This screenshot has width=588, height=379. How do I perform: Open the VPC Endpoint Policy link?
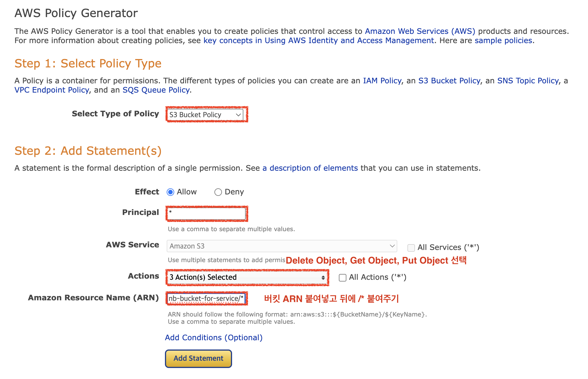(52, 90)
